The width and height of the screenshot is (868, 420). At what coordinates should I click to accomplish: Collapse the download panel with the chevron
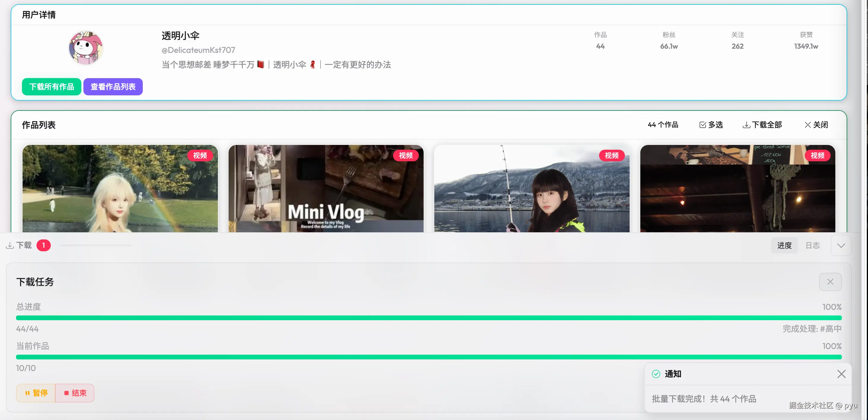[x=840, y=245]
